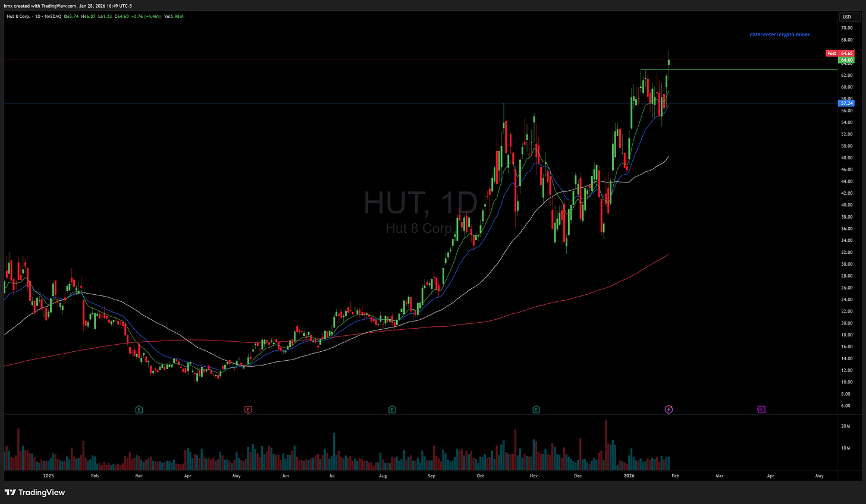
Task: Click the 'NASDAQ' exchange label
Action: coord(53,17)
